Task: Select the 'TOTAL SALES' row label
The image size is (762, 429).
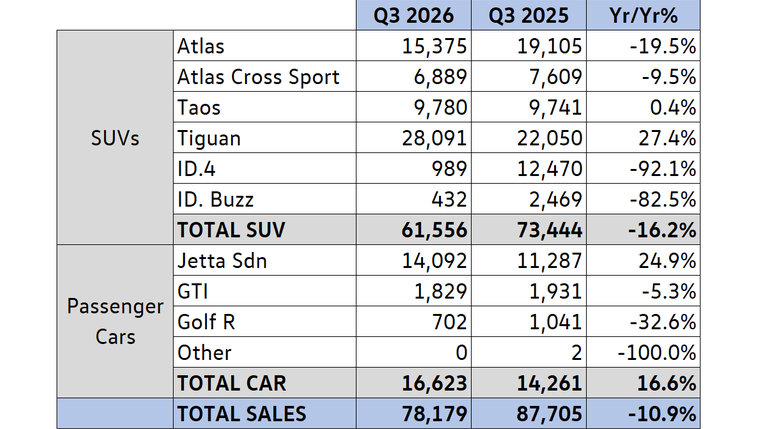Action: tap(265, 413)
